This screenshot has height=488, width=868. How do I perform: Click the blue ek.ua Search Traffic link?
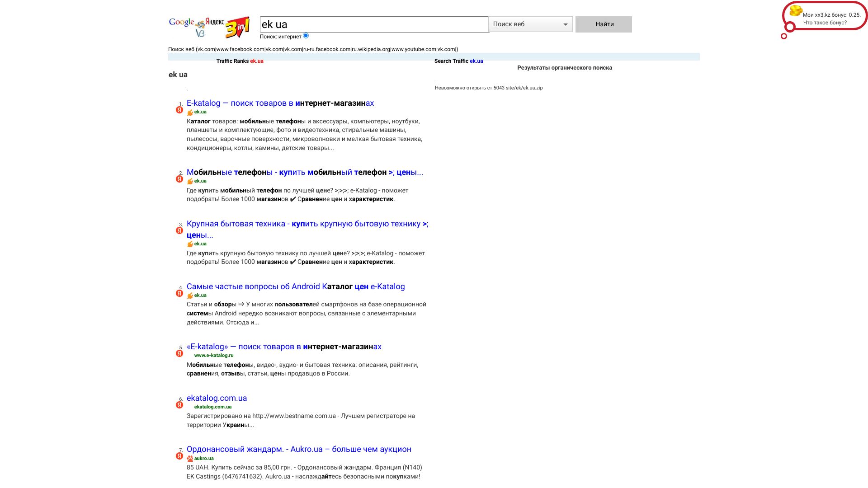click(x=476, y=61)
